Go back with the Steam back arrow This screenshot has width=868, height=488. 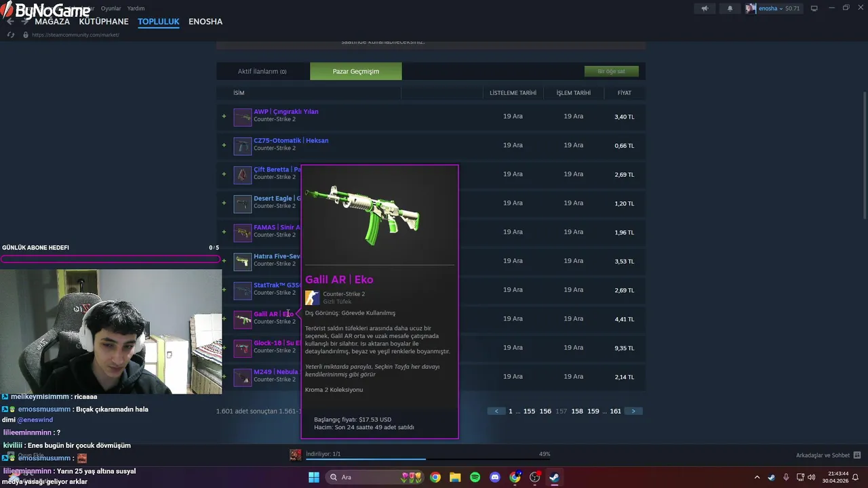click(9, 22)
